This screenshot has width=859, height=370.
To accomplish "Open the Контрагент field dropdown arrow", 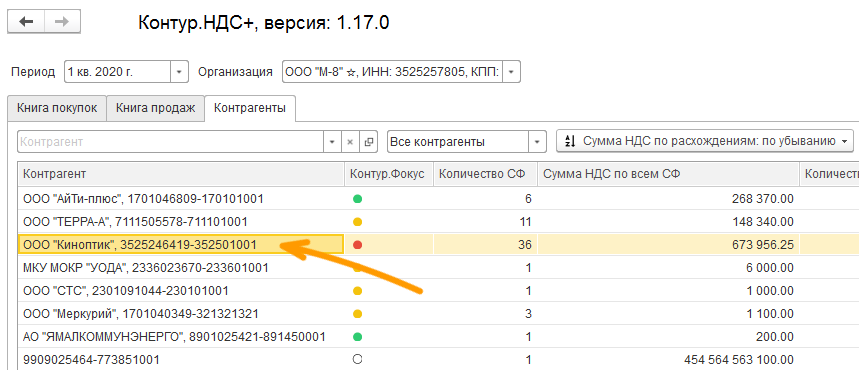I will 332,142.
